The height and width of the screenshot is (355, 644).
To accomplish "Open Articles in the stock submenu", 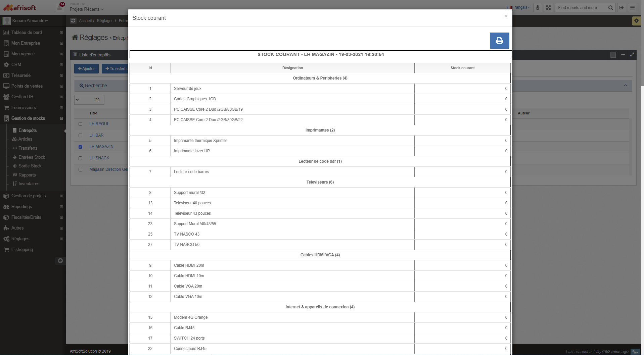I will [x=25, y=139].
